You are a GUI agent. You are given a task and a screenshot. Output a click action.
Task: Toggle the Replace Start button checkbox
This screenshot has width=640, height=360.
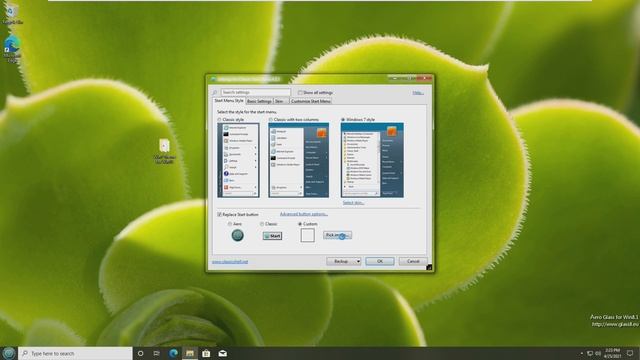pyautogui.click(x=220, y=214)
